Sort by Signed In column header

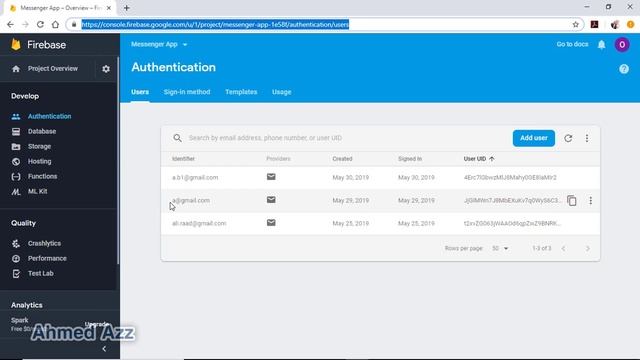pyautogui.click(x=410, y=159)
